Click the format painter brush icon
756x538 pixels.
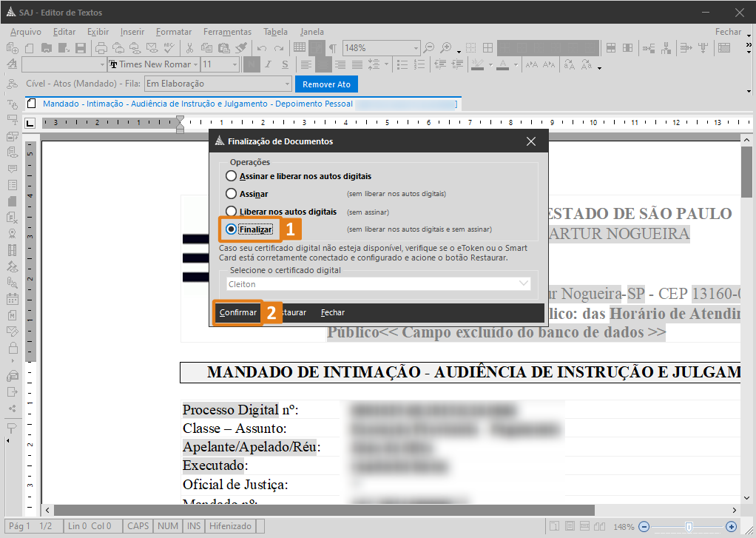point(240,48)
